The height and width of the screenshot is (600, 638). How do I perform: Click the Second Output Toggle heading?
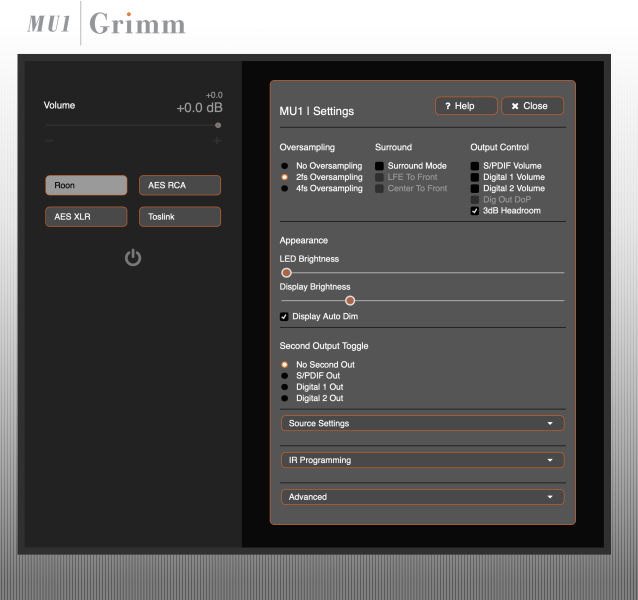(x=324, y=346)
